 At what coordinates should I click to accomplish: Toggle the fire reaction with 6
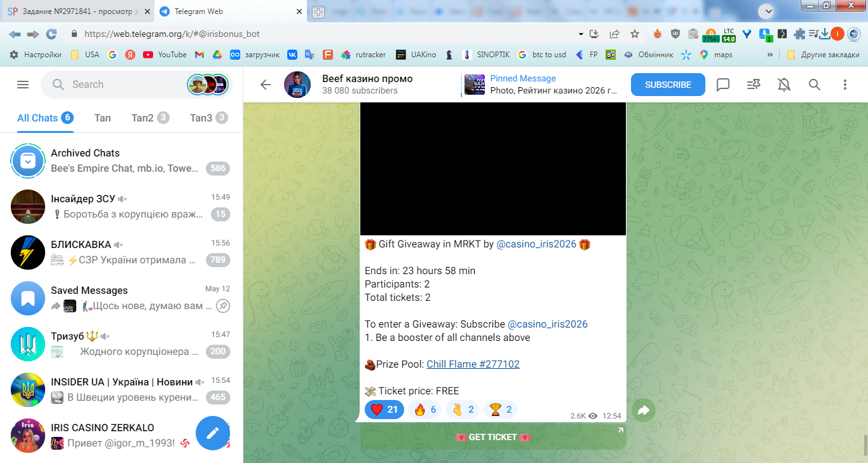[425, 410]
